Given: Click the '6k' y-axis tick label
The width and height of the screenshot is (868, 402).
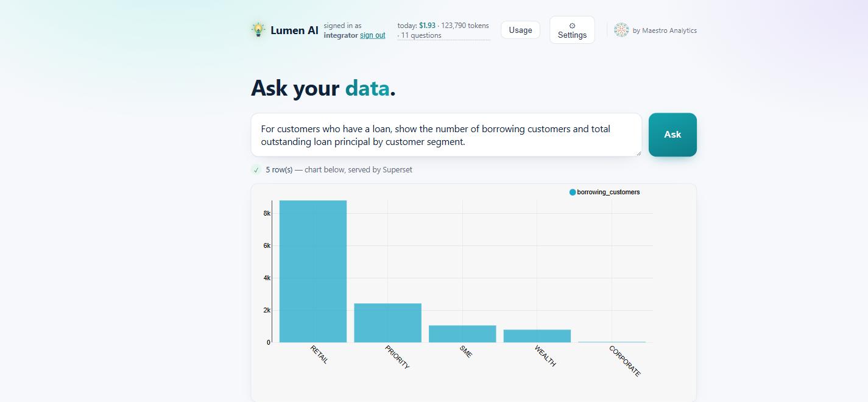Looking at the screenshot, I should point(267,245).
